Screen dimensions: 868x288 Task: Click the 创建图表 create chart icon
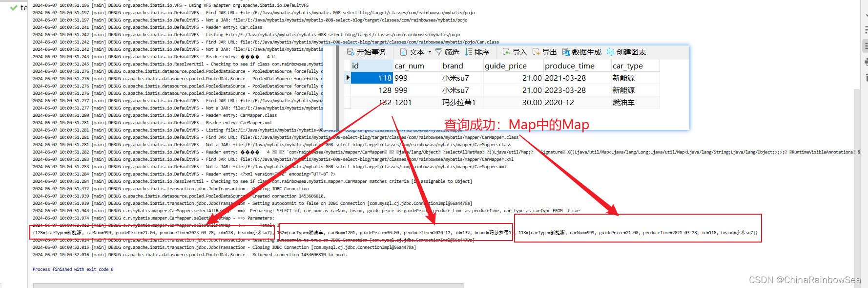point(610,52)
